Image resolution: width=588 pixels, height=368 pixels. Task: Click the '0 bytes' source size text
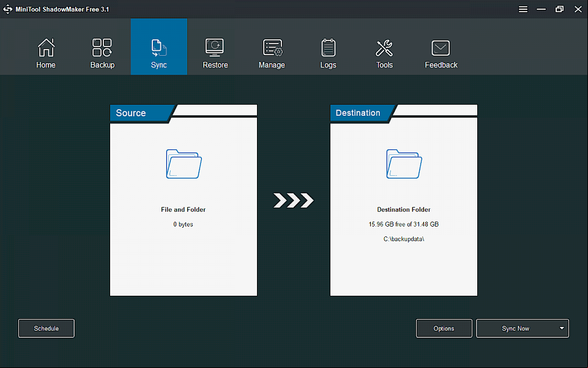click(183, 224)
